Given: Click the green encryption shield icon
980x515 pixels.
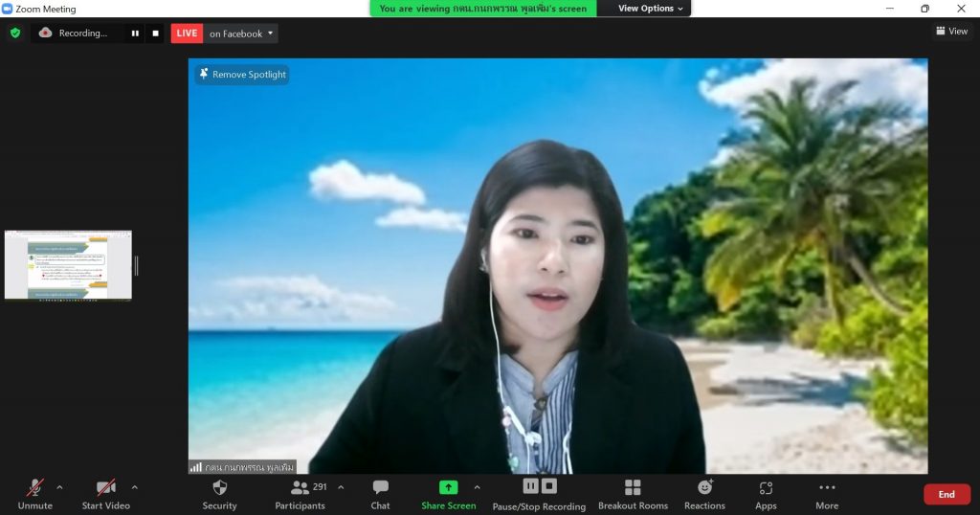Looking at the screenshot, I should [14, 34].
